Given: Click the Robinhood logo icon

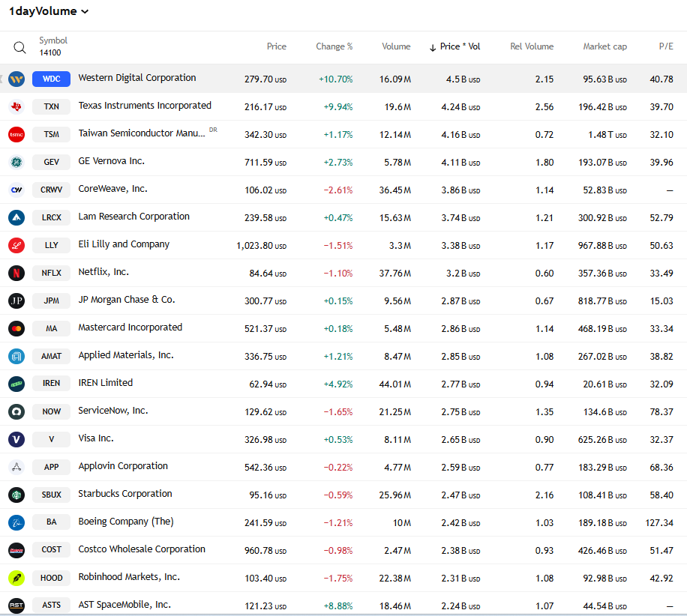Looking at the screenshot, I should tap(16, 579).
